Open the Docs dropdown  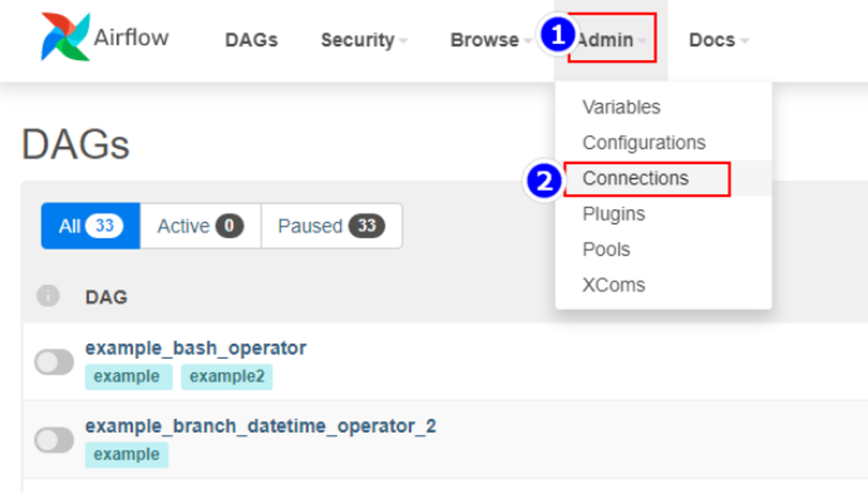pos(719,40)
